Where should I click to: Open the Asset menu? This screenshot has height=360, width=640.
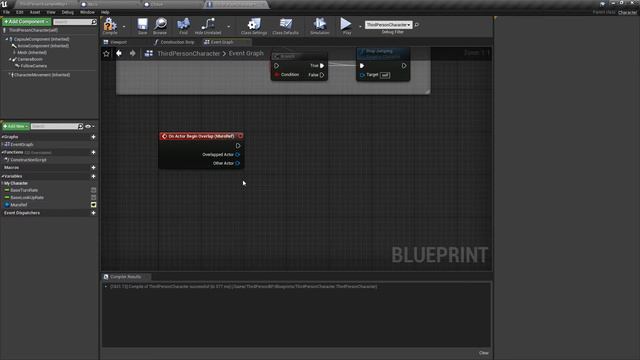point(35,12)
